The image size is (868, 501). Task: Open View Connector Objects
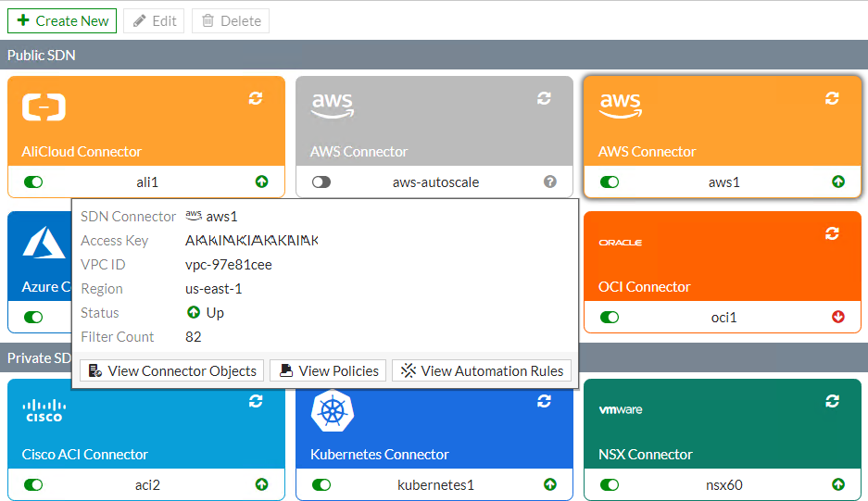pos(172,370)
